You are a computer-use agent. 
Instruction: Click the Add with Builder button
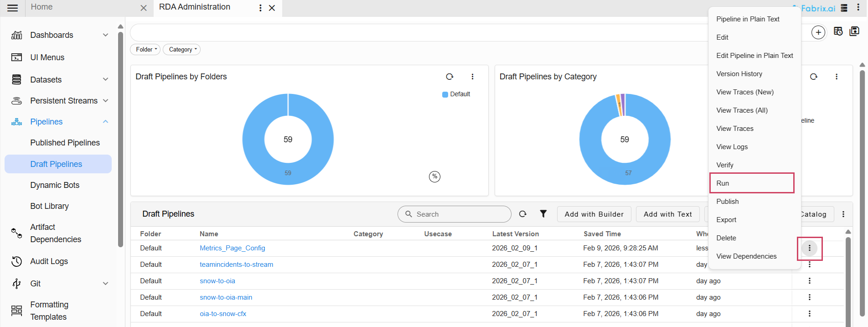pos(594,214)
